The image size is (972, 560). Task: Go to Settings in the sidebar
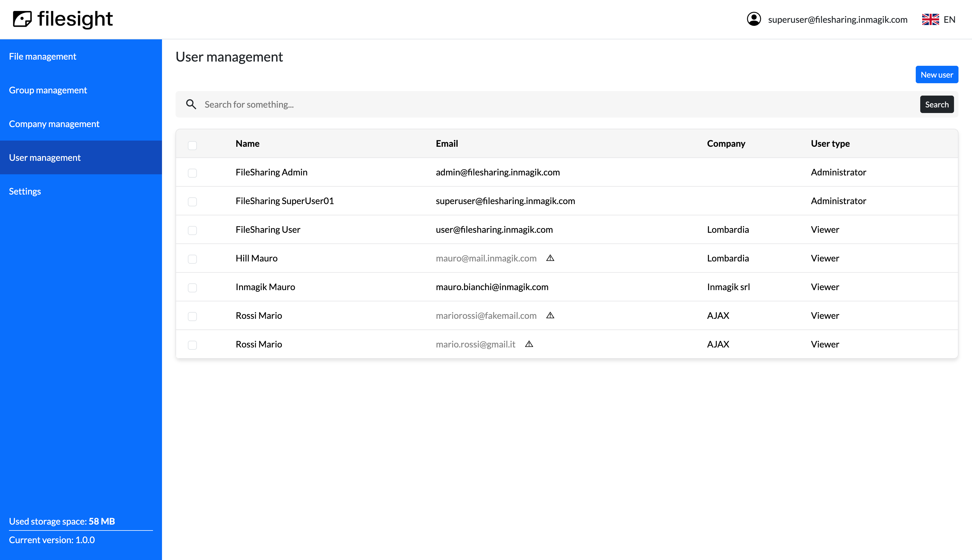pos(25,191)
